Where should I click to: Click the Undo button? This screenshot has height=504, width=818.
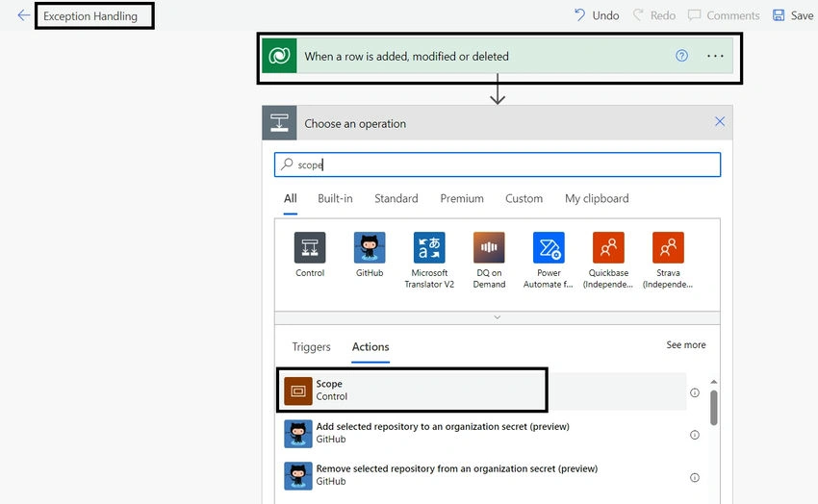pos(597,15)
